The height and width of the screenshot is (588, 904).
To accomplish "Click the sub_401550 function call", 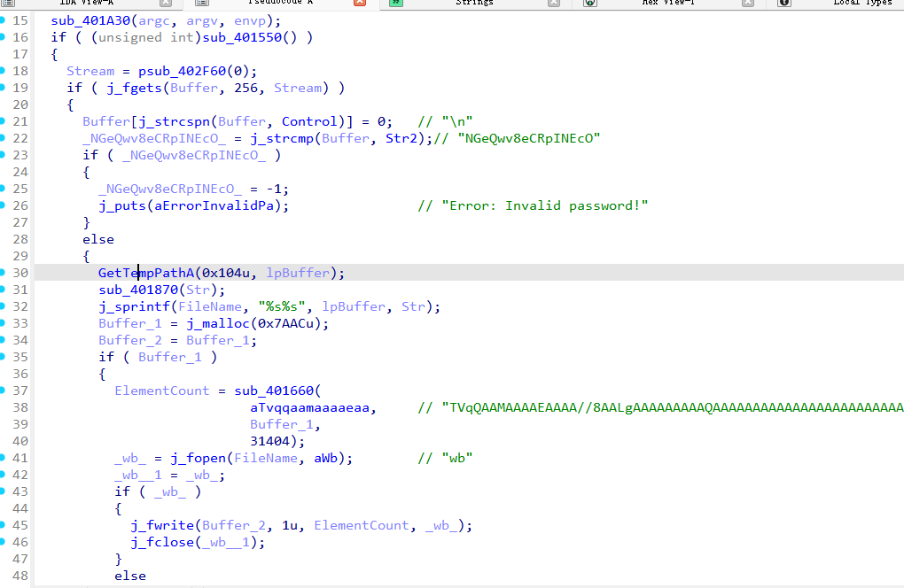I will [242, 37].
